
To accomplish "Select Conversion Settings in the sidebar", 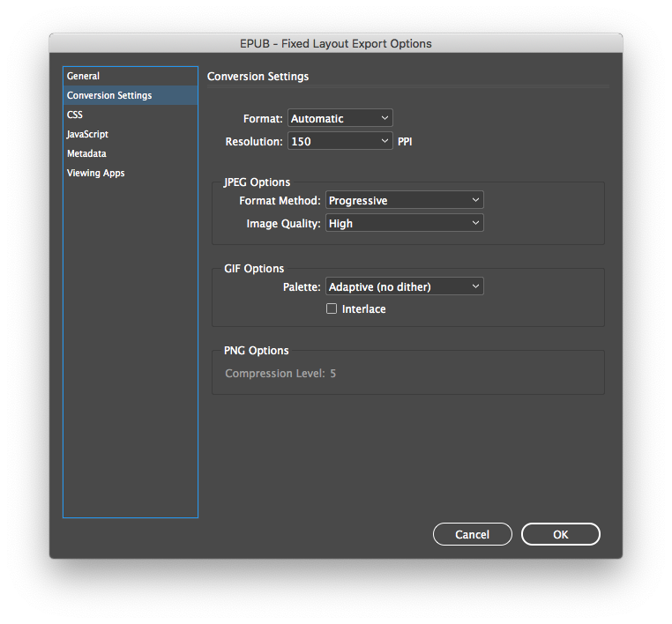I will tap(109, 96).
